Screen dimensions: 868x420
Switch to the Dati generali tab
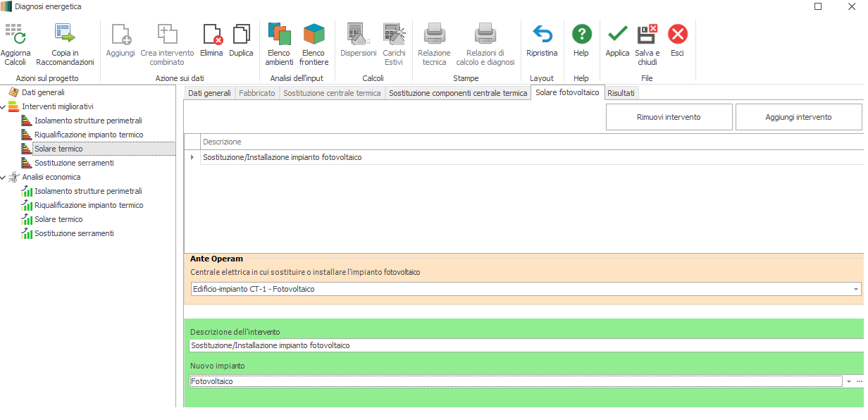tap(209, 93)
